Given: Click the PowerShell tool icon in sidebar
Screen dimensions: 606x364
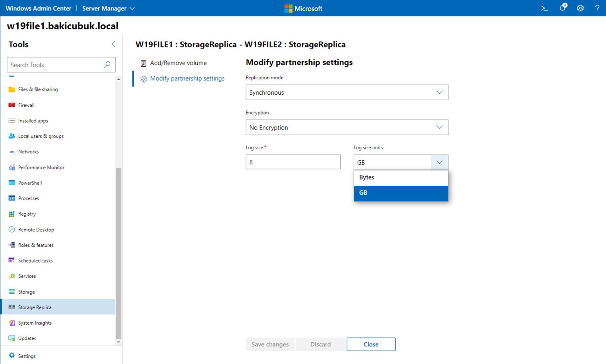Looking at the screenshot, I should (12, 183).
